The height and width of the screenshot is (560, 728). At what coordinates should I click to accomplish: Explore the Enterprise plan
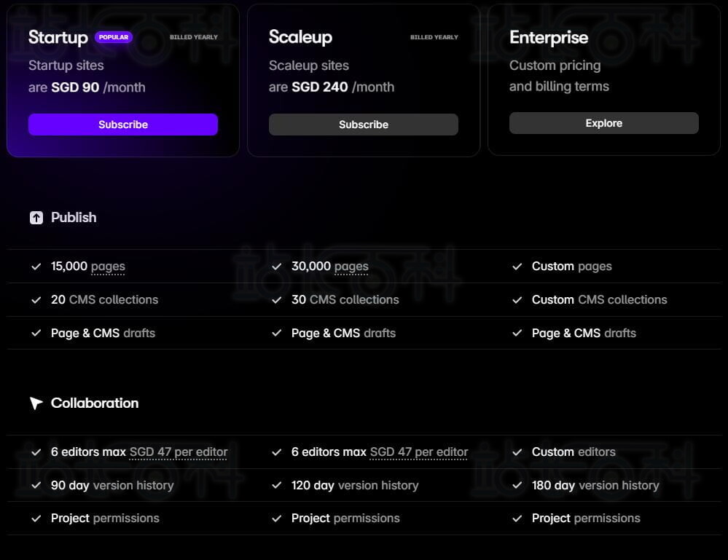pyautogui.click(x=604, y=123)
